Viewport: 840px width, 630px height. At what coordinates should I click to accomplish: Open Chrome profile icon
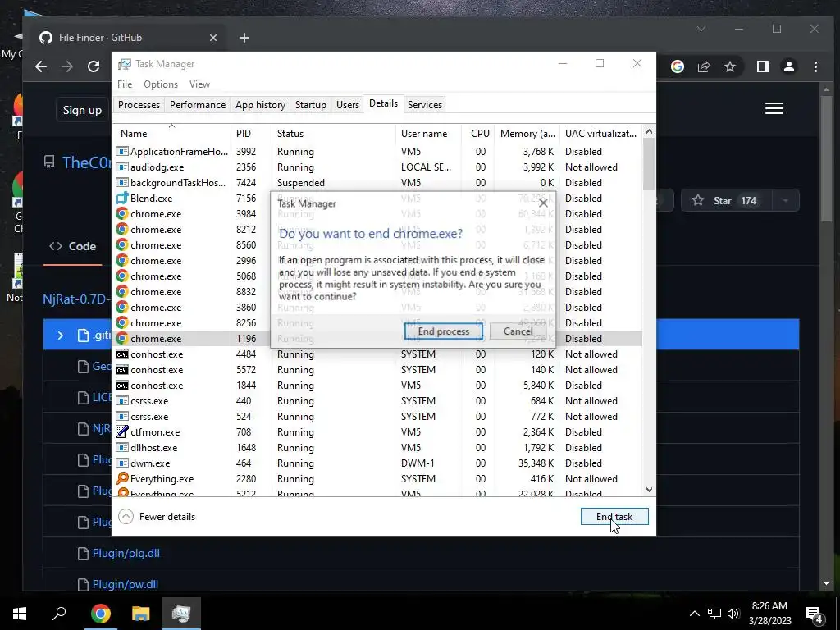tap(789, 66)
